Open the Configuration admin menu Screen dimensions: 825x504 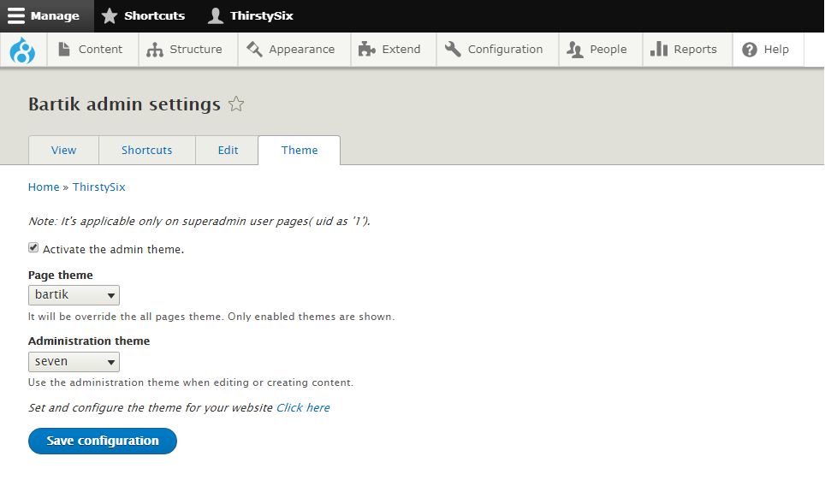[x=498, y=50]
